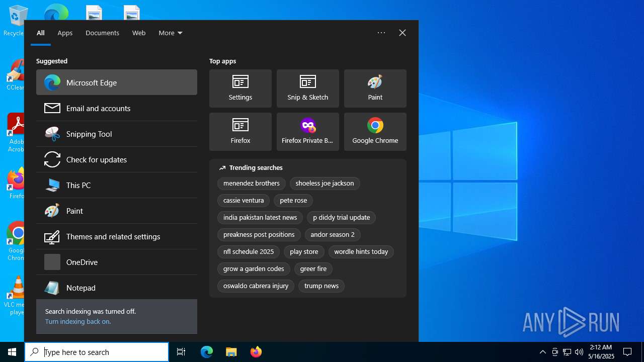
Task: Click the taskbar search input box
Action: click(97, 352)
